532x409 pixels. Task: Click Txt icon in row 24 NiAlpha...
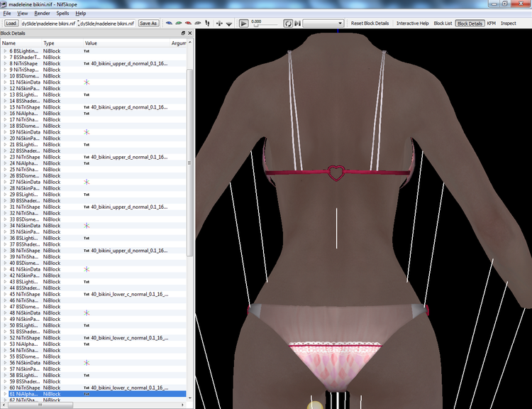[87, 163]
